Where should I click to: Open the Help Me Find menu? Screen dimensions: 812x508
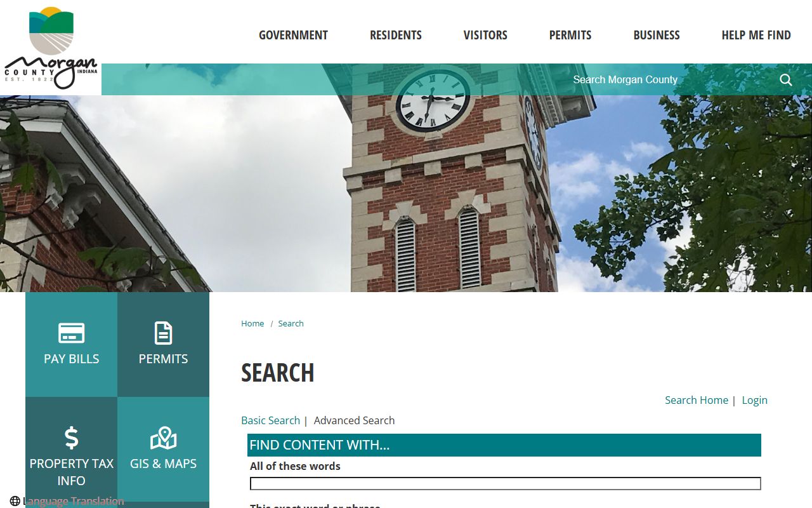point(756,36)
